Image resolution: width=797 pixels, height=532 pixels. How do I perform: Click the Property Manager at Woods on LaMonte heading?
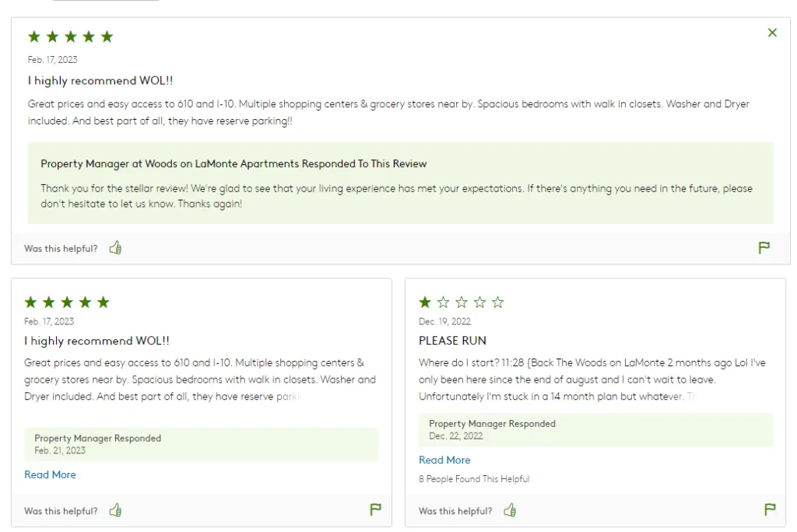click(x=233, y=164)
